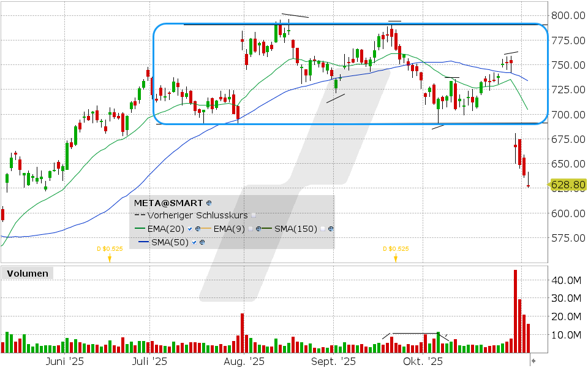
Task: Click the Okt. '25 time axis label
Action: pyautogui.click(x=426, y=362)
